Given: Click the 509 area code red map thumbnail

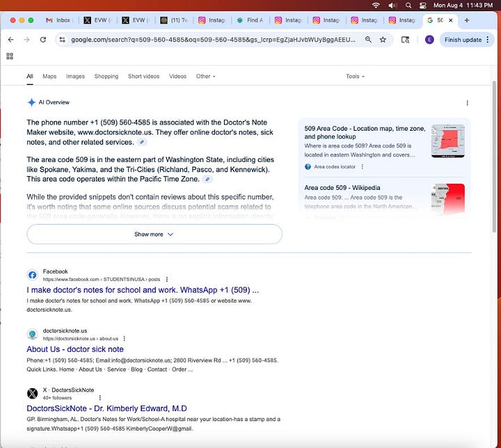Looking at the screenshot, I should 448,141.
